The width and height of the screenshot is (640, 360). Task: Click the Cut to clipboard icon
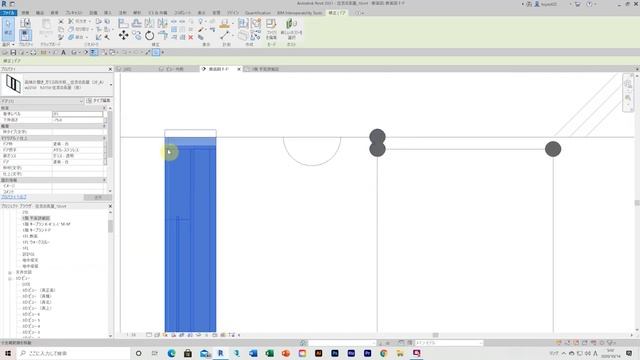click(x=61, y=21)
